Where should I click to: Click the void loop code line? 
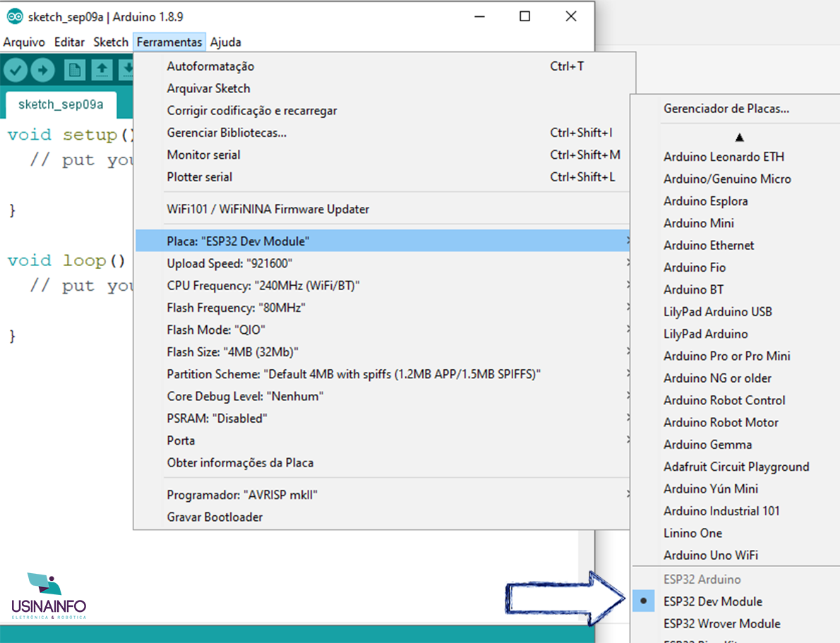point(66,260)
